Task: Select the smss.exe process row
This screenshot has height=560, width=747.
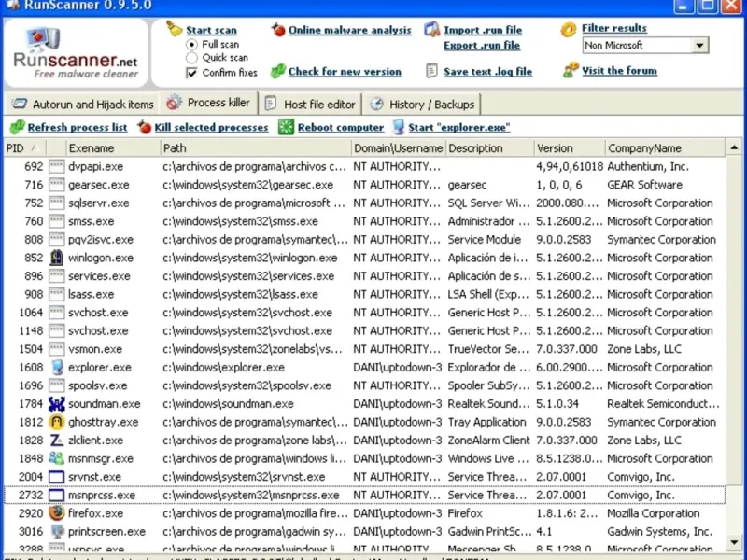Action: (365, 221)
